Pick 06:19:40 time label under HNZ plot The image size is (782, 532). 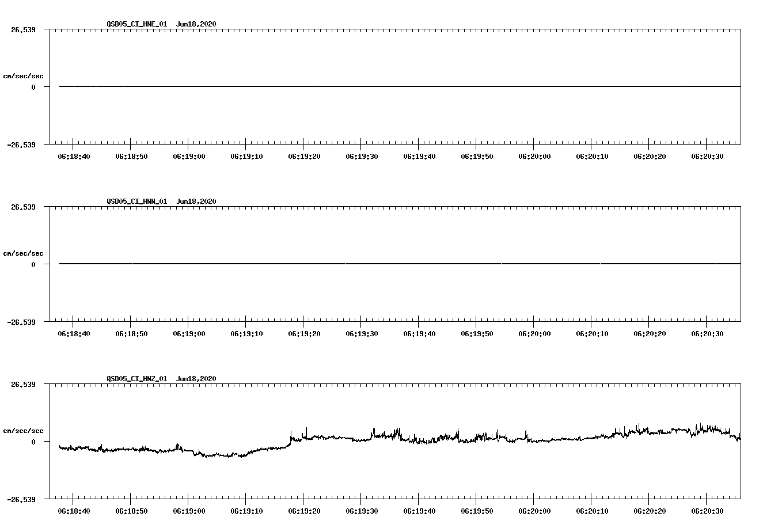click(x=419, y=511)
